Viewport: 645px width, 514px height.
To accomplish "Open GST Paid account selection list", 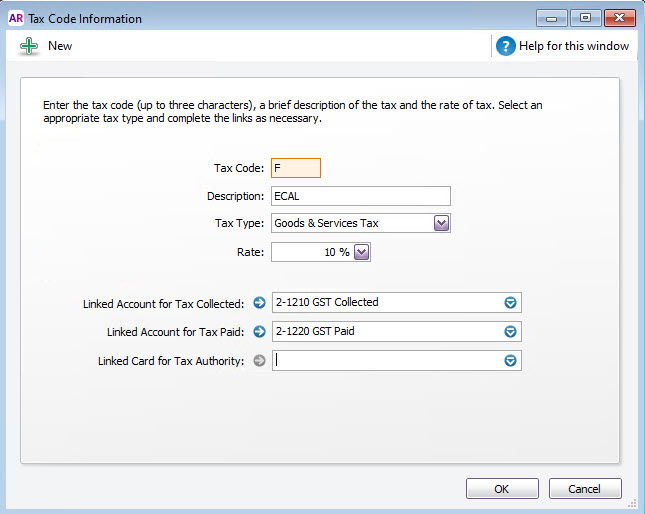I will (510, 331).
